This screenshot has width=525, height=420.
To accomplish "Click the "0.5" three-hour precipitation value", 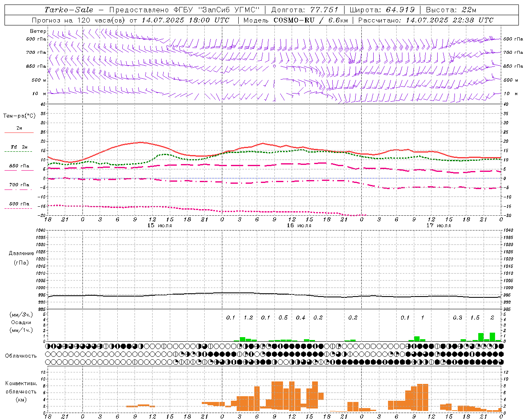I will (283, 317).
